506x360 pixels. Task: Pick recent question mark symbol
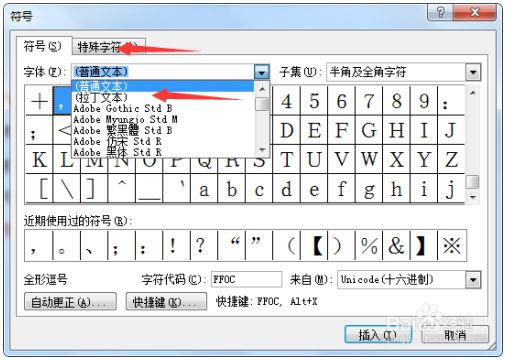[x=204, y=246]
